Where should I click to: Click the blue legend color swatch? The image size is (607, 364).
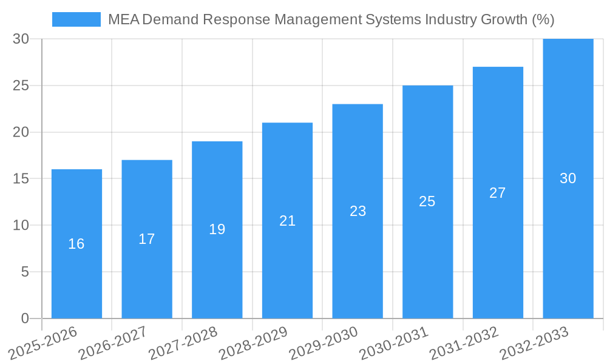(76, 19)
